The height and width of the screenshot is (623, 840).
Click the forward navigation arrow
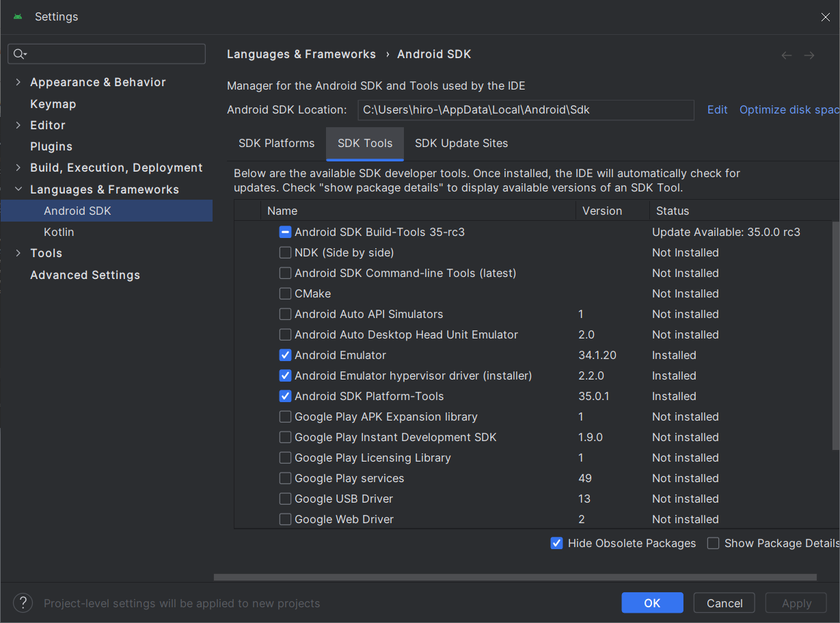[809, 55]
